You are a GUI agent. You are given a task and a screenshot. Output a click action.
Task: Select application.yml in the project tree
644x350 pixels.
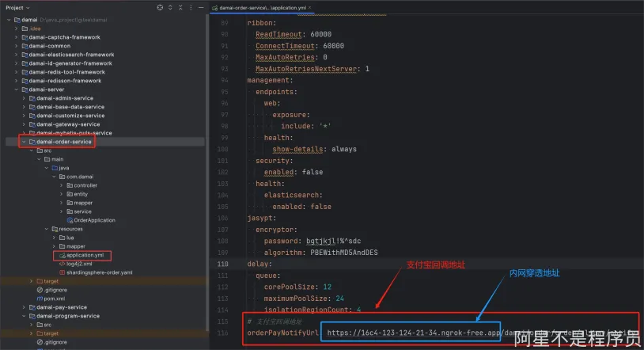coord(84,255)
